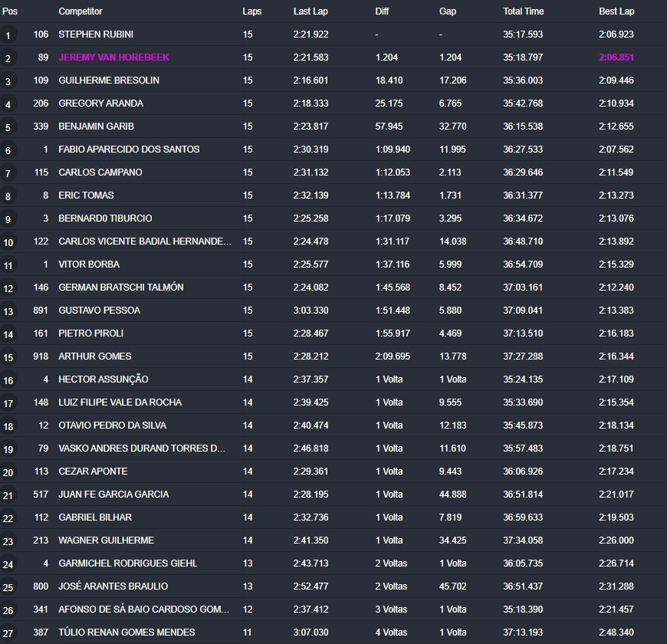Click the Total Time column header
Screen dimensions: 667x644
tap(523, 11)
